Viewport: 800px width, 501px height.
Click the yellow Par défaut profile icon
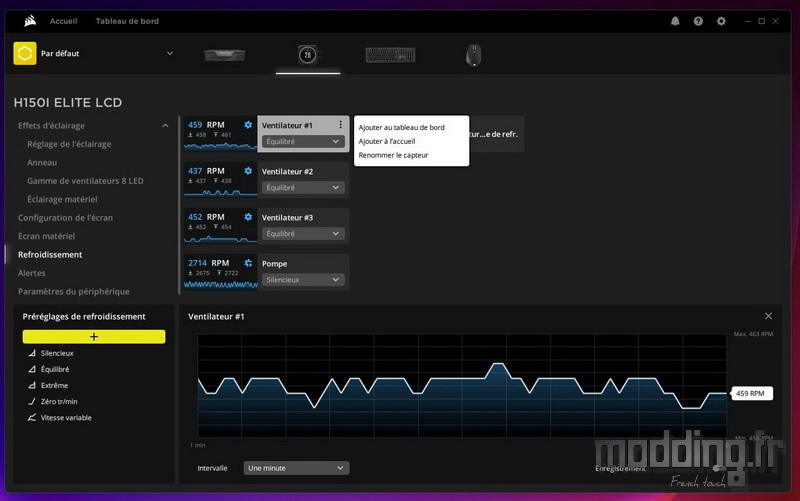tap(24, 53)
